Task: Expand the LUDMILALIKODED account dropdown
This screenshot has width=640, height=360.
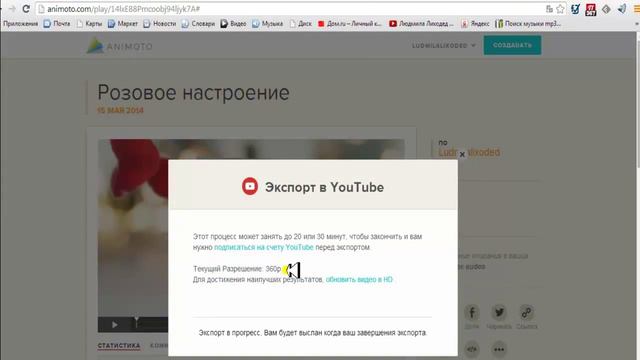Action: (x=444, y=45)
